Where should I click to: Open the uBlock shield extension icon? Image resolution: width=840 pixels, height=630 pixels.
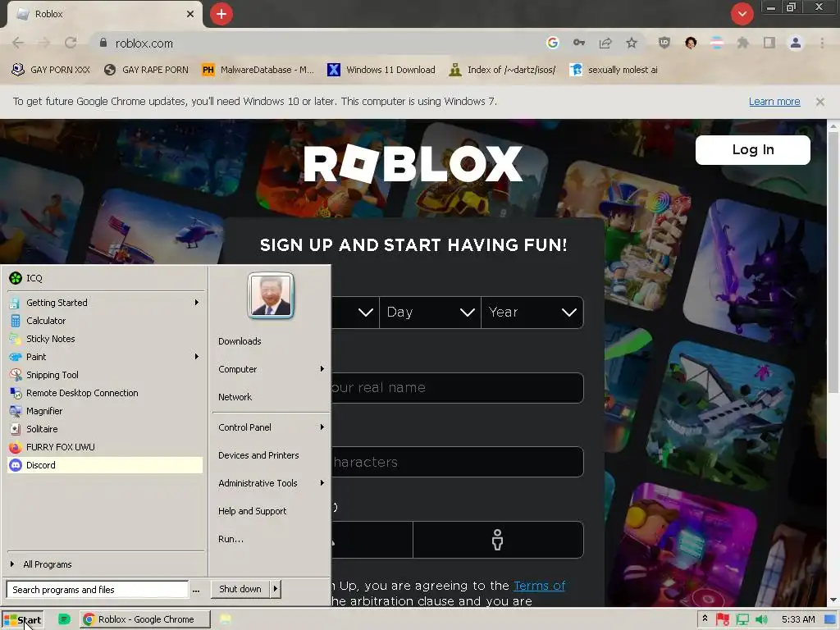pos(664,43)
